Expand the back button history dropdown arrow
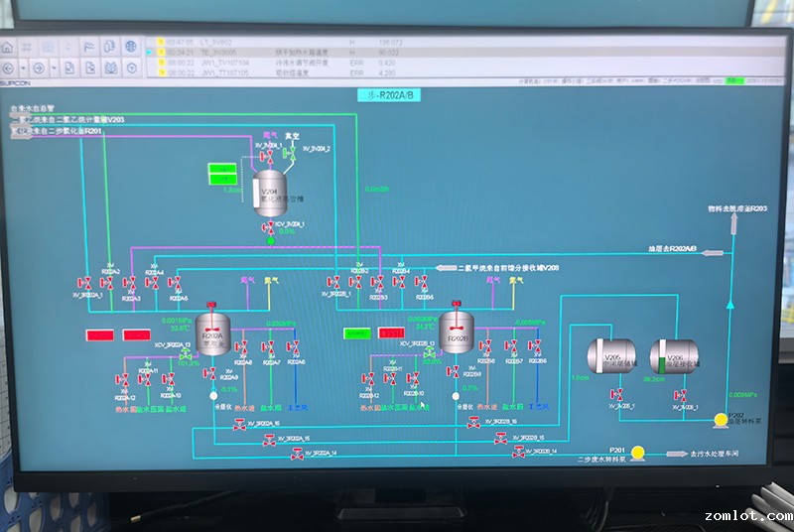This screenshot has height=532, width=794. coord(25,67)
